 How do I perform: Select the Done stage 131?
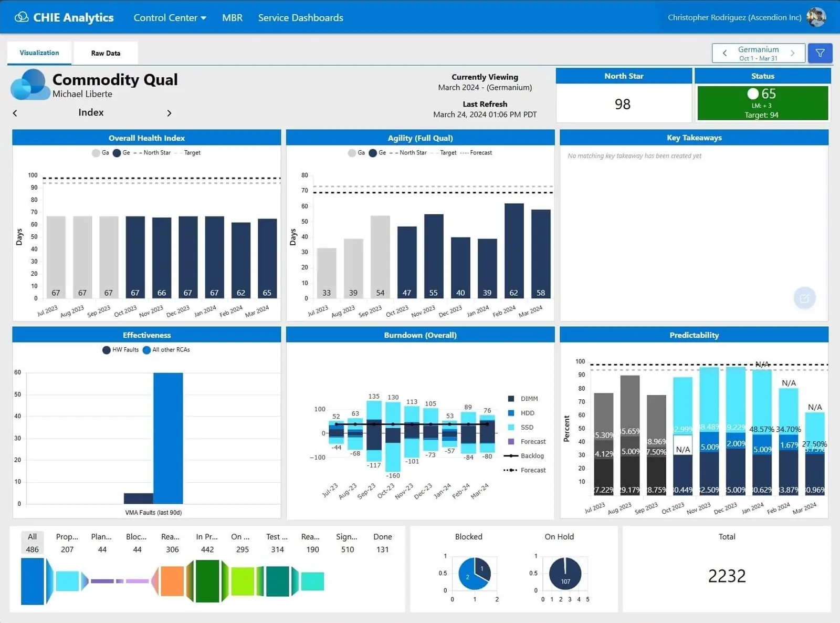click(383, 543)
